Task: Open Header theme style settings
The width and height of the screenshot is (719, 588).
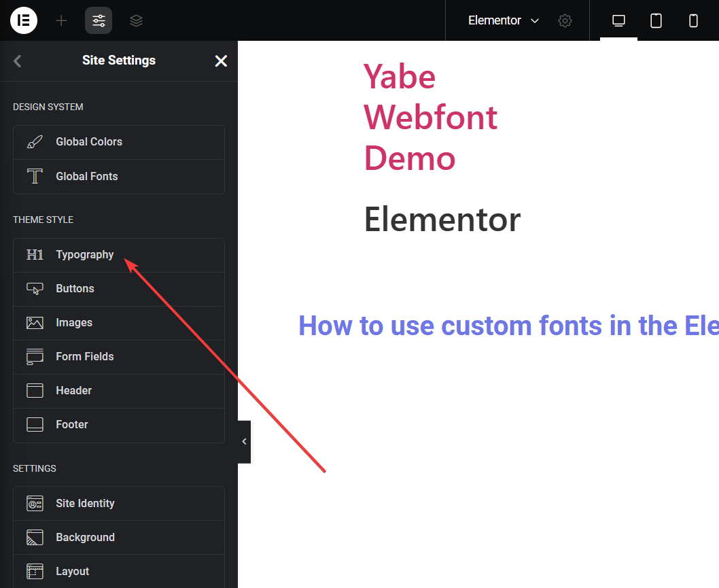Action: (x=119, y=391)
